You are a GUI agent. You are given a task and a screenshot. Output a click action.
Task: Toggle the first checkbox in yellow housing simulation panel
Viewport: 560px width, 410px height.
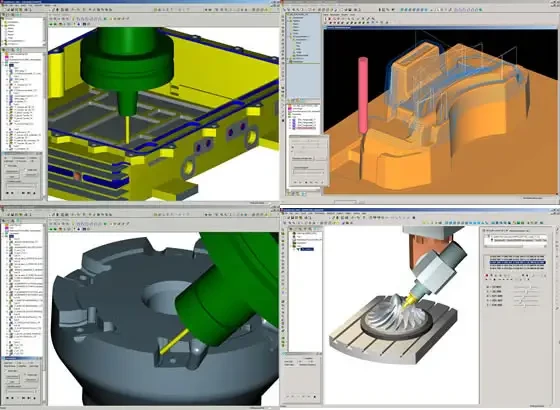pos(6,166)
